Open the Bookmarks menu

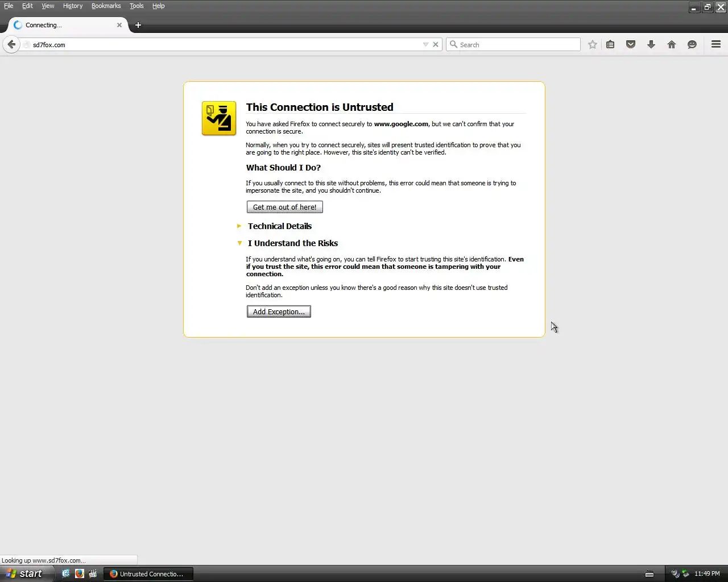click(106, 6)
